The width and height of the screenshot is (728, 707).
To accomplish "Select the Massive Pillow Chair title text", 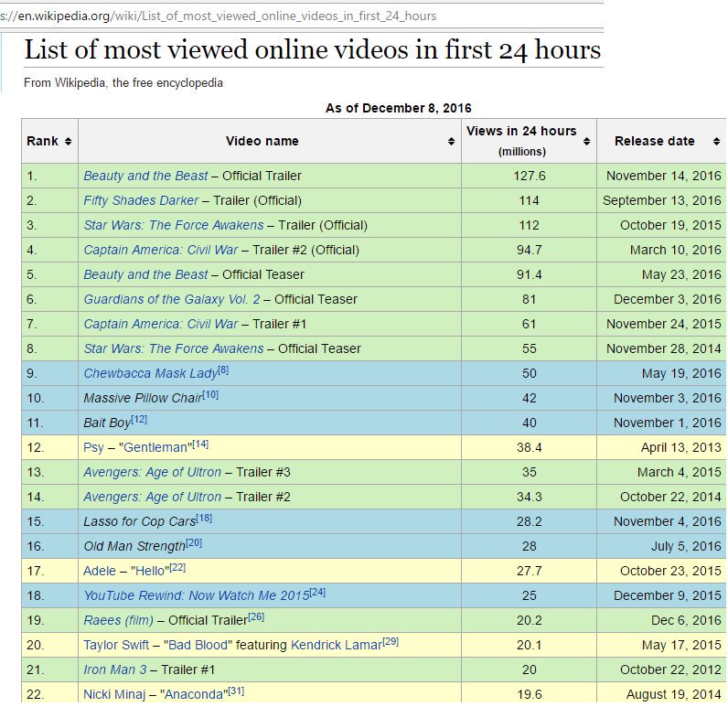I will (143, 398).
